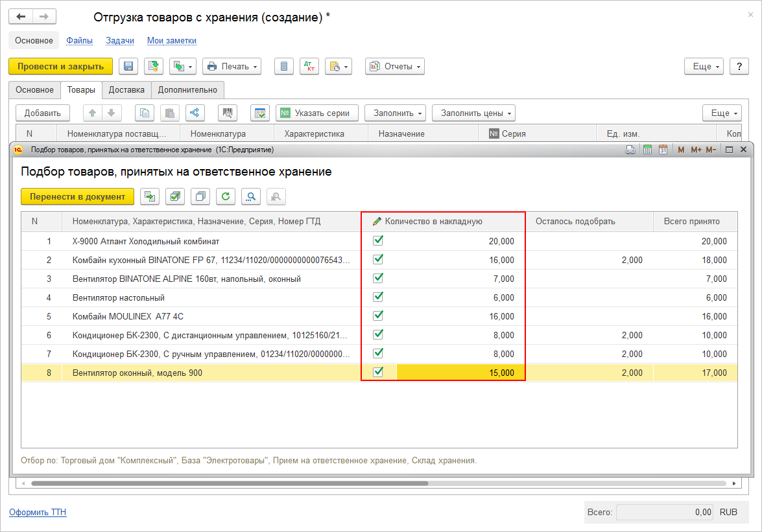Open the top Еще menu
Viewport: 762px width, 532px height.
coord(704,67)
